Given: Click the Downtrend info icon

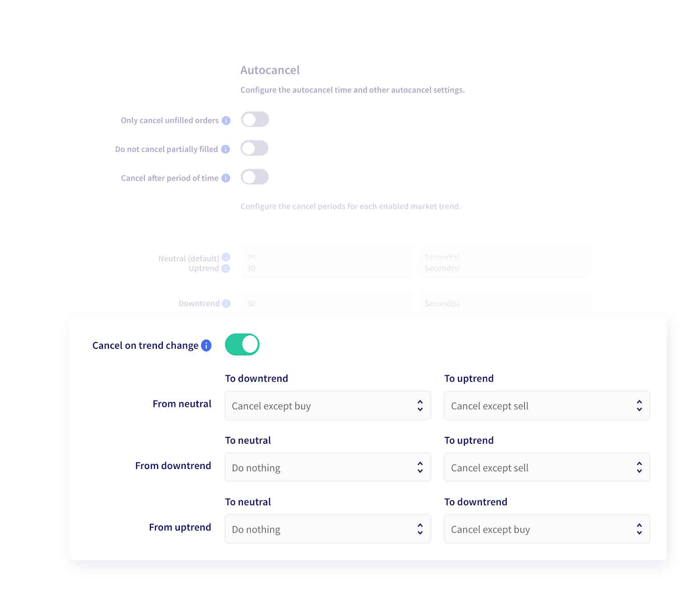Looking at the screenshot, I should [226, 303].
